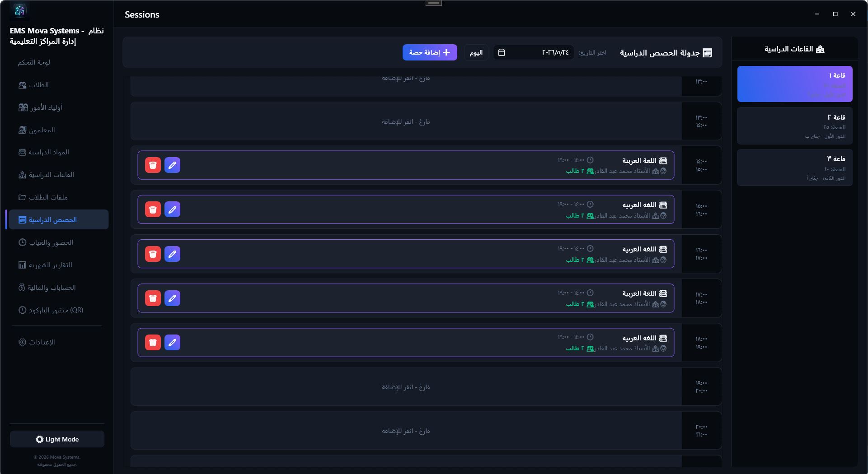
Task: Delete the 15:00–16:00 session
Action: (153, 209)
